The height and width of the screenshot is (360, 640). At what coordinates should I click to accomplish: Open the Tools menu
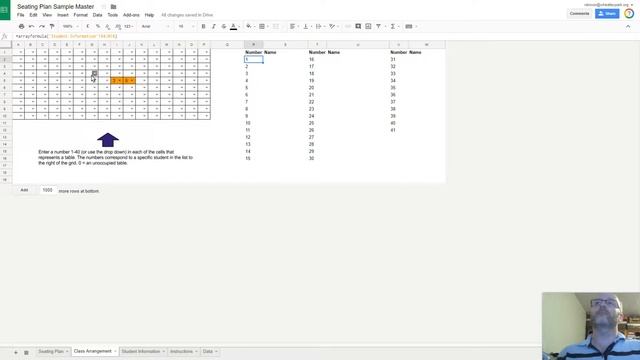tap(113, 15)
